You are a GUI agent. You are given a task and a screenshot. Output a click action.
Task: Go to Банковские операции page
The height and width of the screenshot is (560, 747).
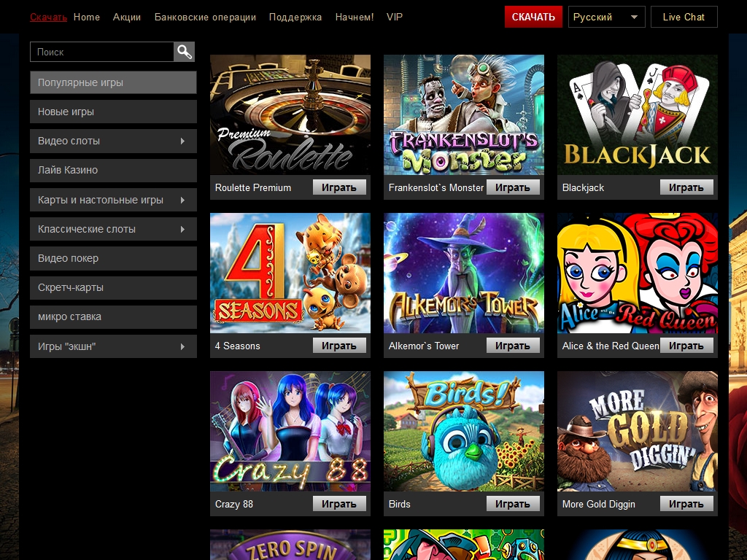click(205, 17)
